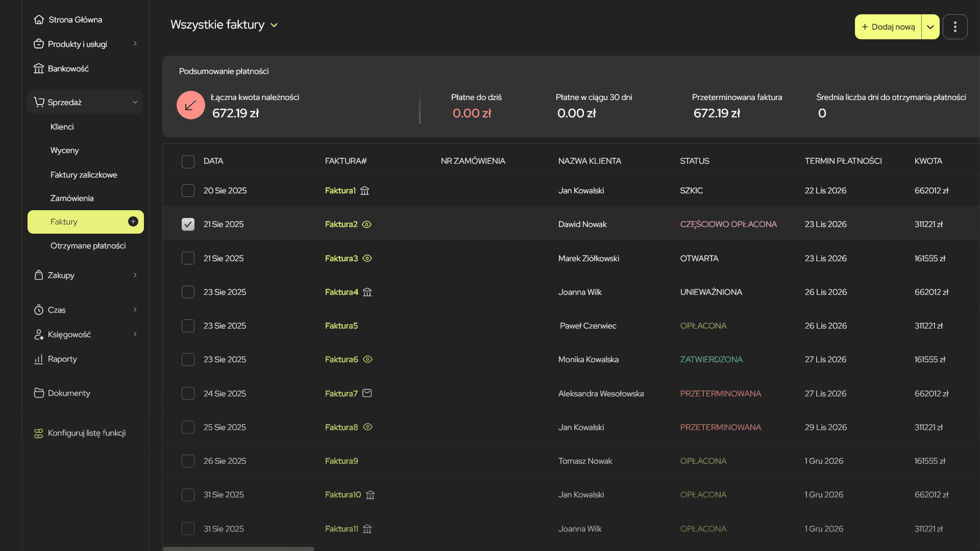
Task: Click the horizontal scrollbar under the table
Action: pos(238,549)
